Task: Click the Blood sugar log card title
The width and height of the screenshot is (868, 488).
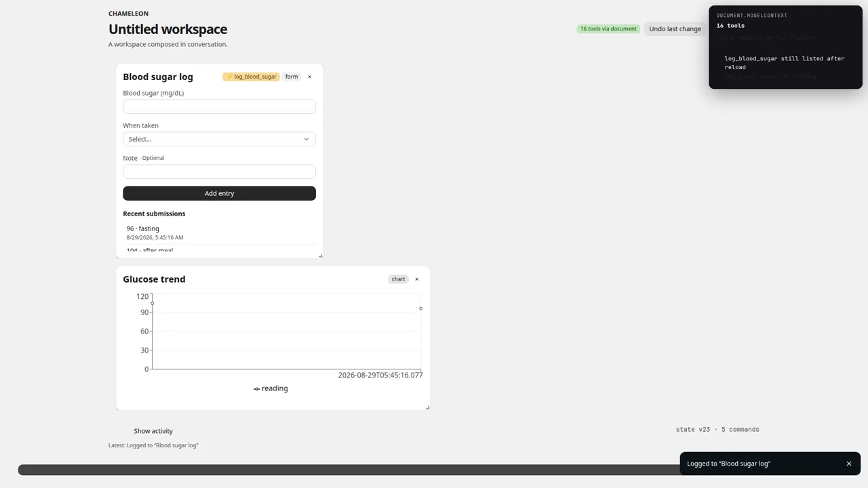Action: pos(158,77)
